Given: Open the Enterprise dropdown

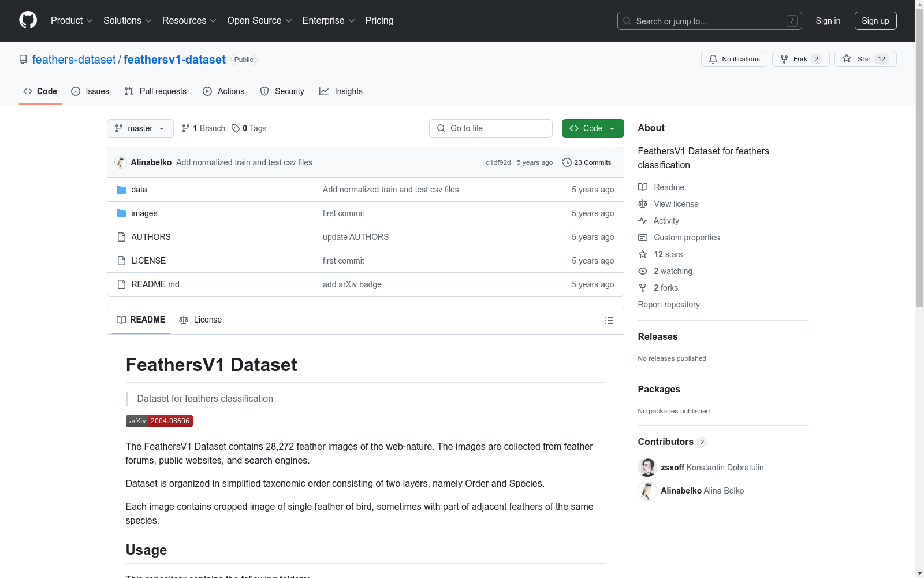Looking at the screenshot, I should pos(329,21).
